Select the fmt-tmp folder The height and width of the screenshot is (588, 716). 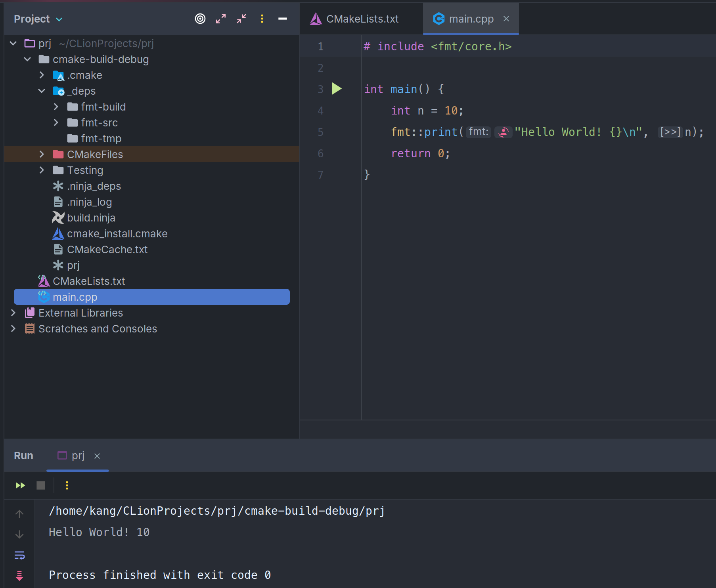click(101, 138)
